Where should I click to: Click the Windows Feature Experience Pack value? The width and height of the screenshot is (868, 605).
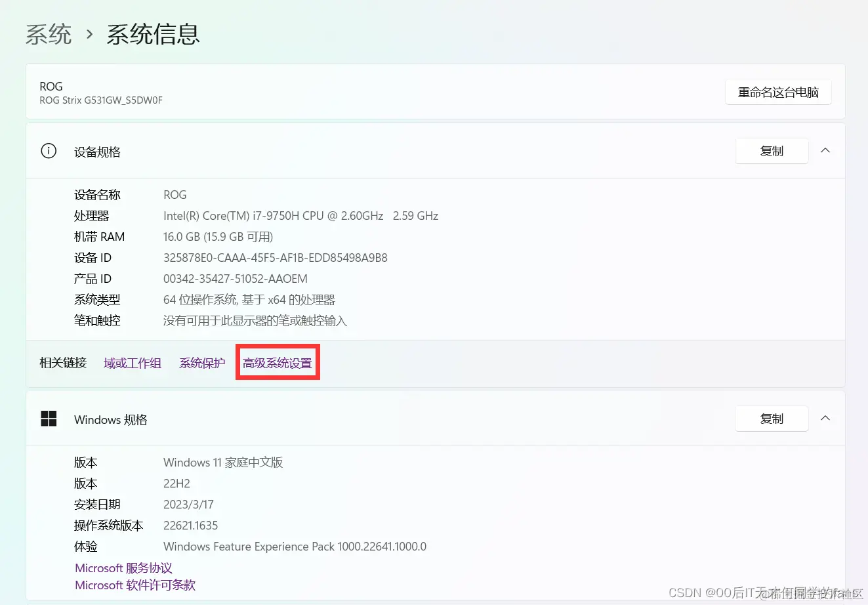coord(295,547)
